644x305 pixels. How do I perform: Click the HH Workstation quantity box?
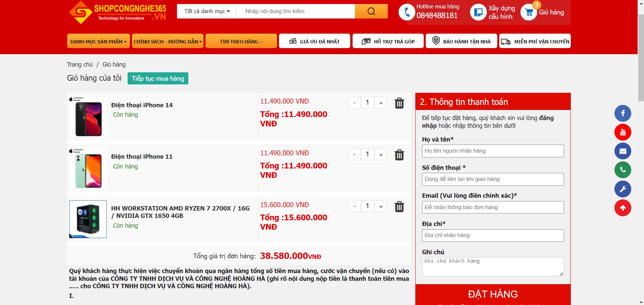point(368,206)
